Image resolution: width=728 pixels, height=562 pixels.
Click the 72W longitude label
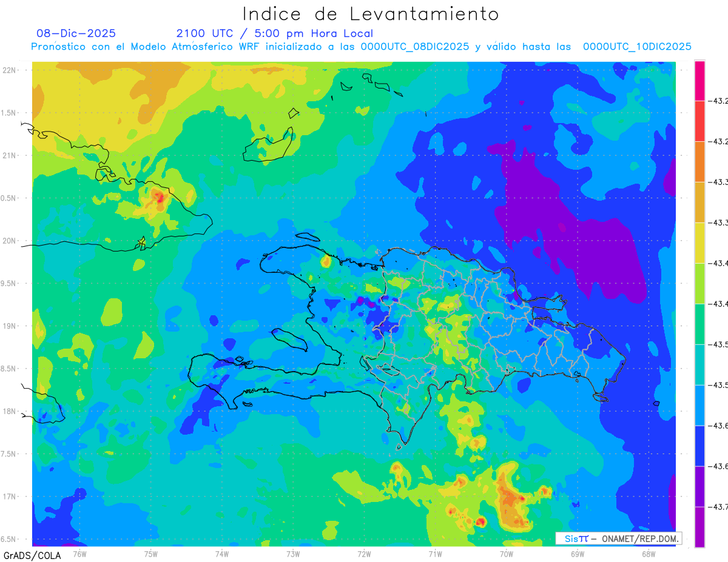[364, 553]
